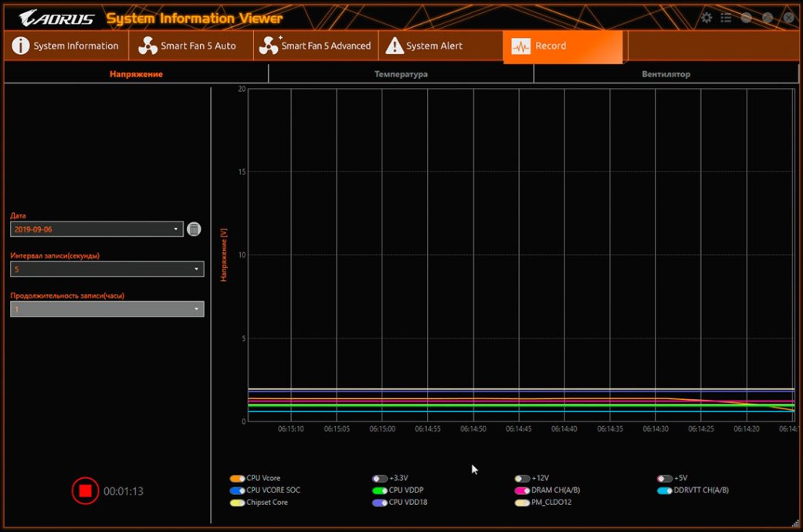Click the System Information info icon
803x532 pixels.
point(21,46)
